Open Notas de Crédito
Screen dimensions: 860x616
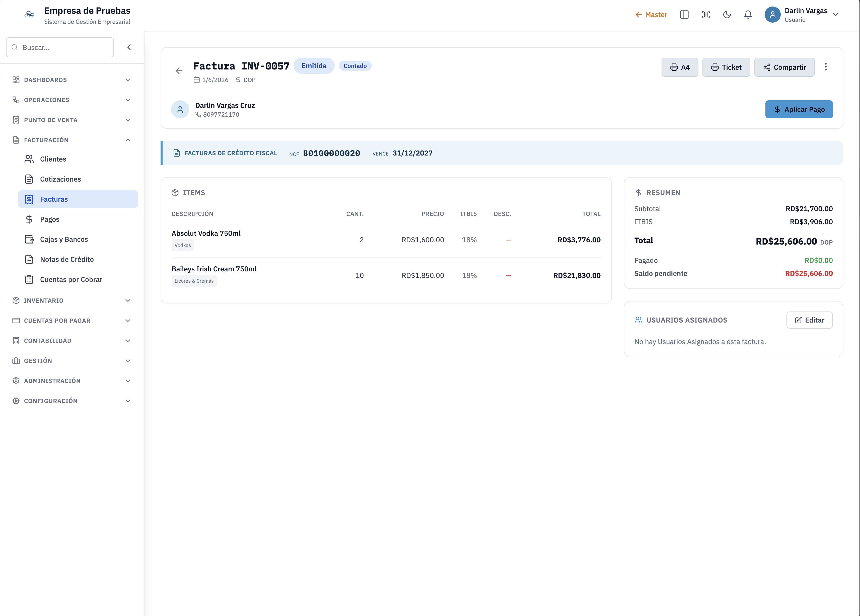(78, 259)
